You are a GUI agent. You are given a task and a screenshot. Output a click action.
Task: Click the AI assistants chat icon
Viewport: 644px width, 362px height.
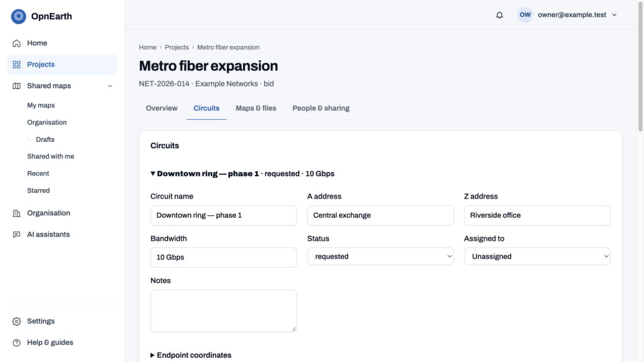tap(17, 234)
